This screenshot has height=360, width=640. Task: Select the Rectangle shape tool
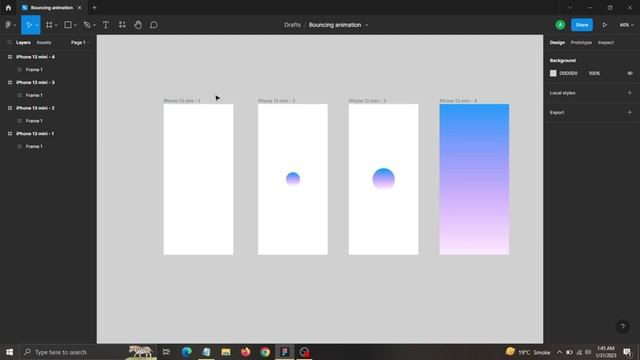(68, 25)
